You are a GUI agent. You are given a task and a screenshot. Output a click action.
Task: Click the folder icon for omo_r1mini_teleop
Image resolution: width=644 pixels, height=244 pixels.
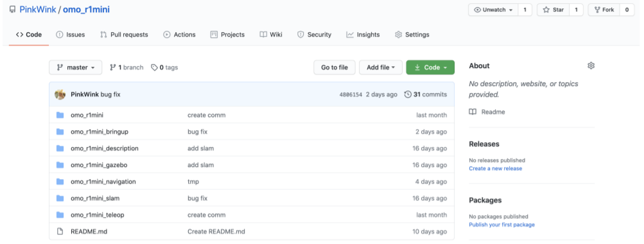tap(60, 215)
